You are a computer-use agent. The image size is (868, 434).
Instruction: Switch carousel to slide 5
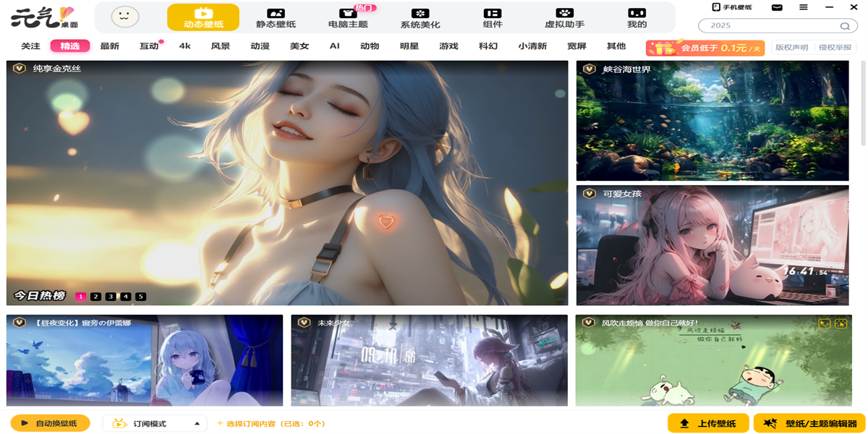(140, 297)
